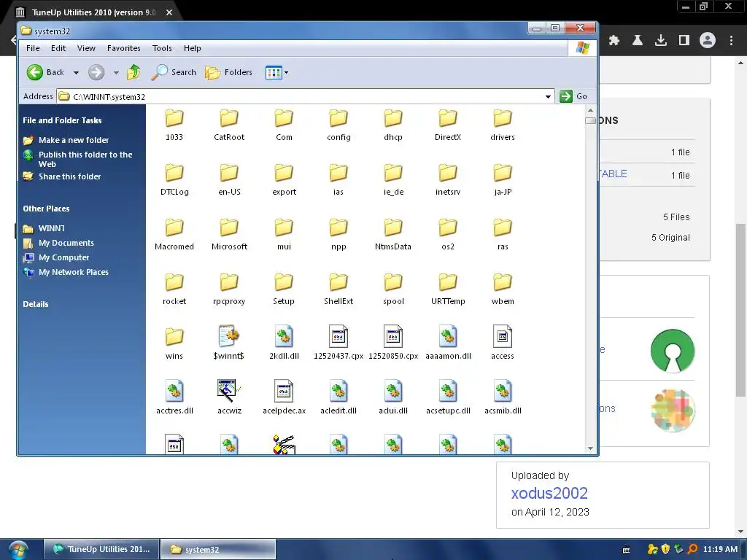Click Publish this folder to the Web
Viewport: 747px width, 560px height.
[x=77, y=159]
